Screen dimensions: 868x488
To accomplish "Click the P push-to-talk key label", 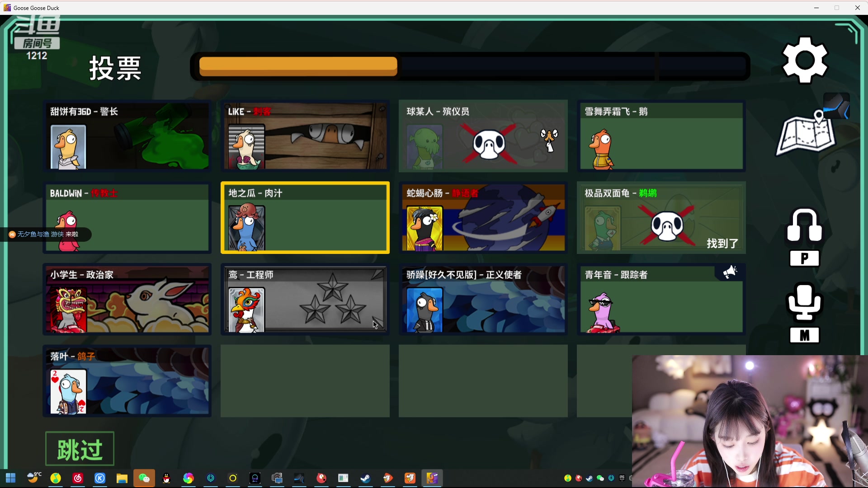I will coord(804,258).
